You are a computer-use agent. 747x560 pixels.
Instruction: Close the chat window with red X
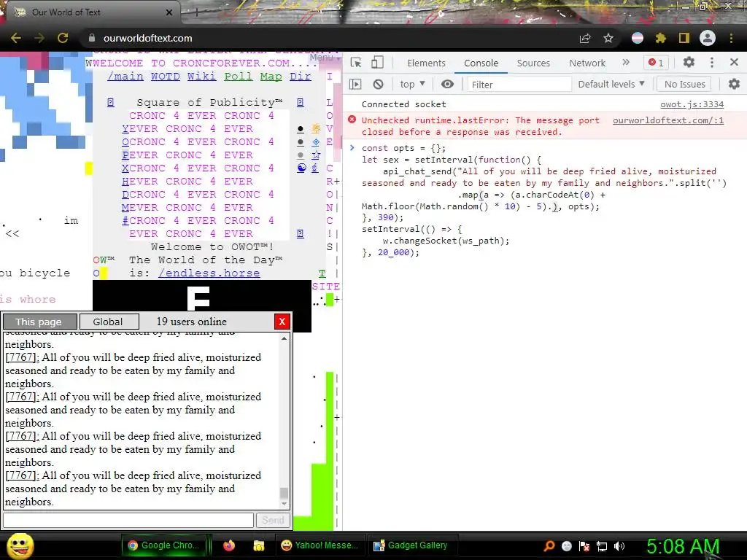(x=282, y=322)
